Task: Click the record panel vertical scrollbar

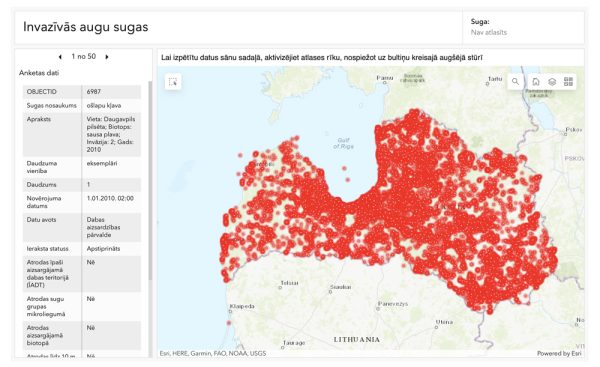Action: click(x=150, y=180)
